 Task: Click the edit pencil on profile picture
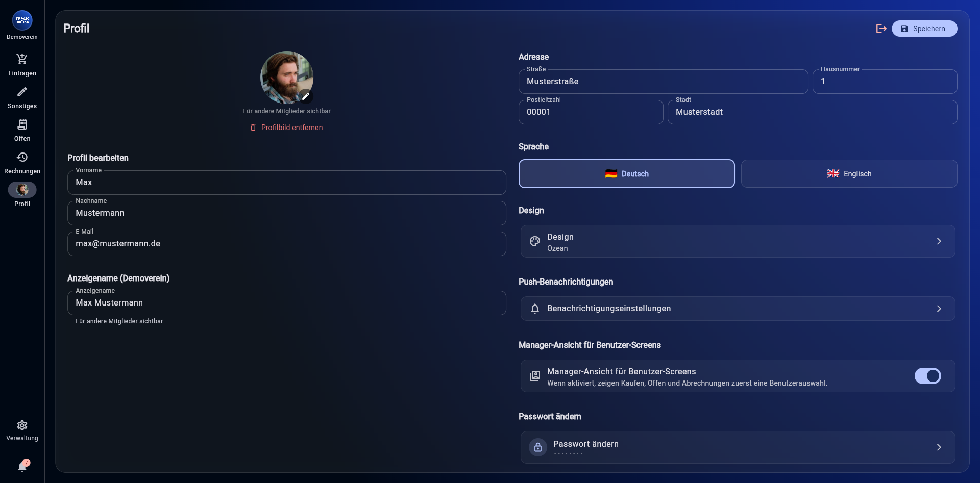306,96
